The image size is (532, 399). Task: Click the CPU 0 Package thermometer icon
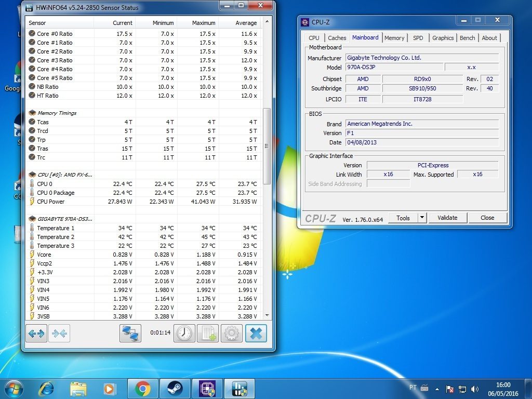pos(32,192)
